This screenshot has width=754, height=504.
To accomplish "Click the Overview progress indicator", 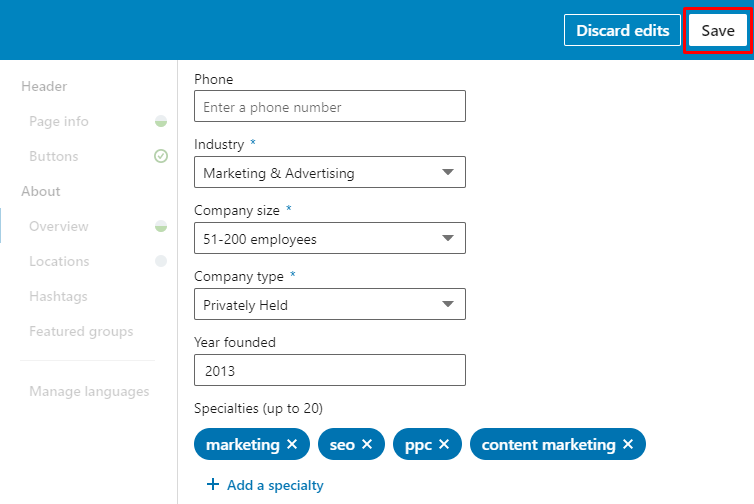I will point(161,226).
